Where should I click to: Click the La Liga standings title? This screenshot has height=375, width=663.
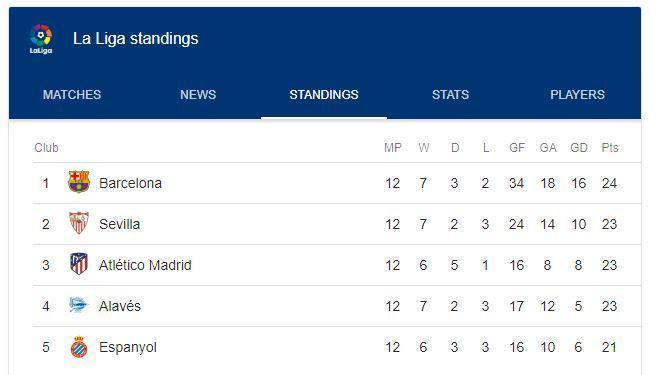pos(135,38)
